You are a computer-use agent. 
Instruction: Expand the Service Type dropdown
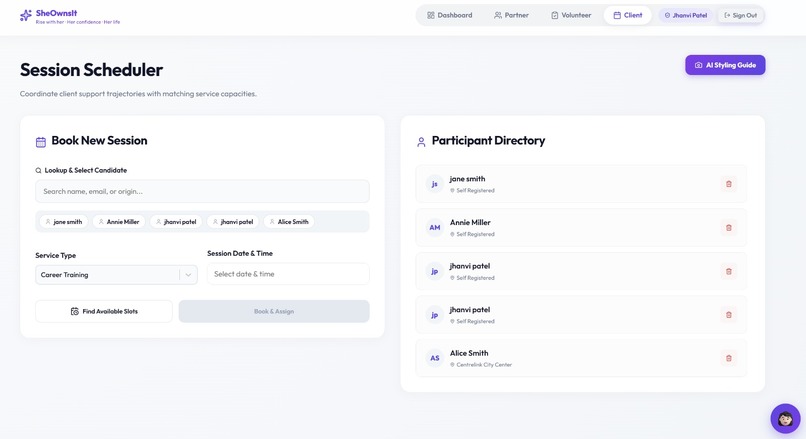(x=116, y=275)
